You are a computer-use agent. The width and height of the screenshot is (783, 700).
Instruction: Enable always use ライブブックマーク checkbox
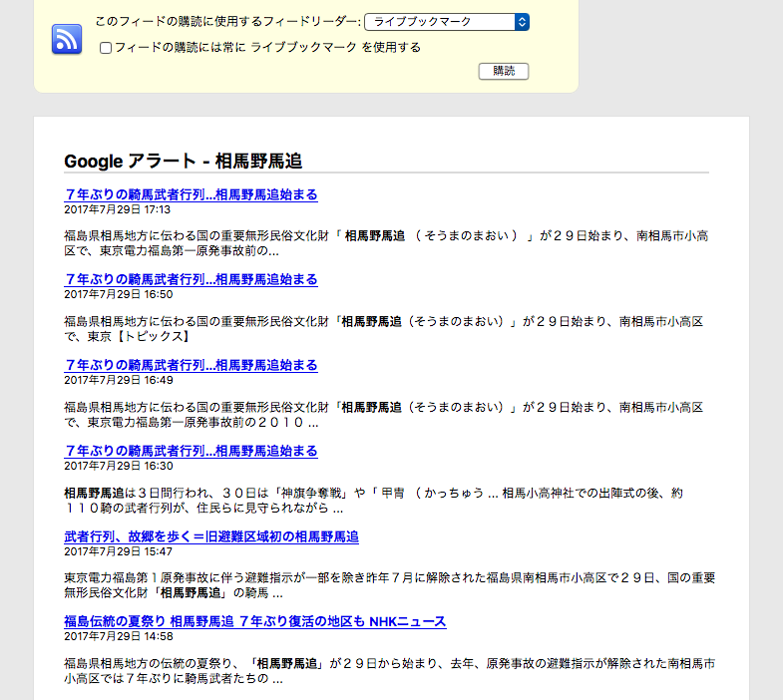[x=106, y=48]
